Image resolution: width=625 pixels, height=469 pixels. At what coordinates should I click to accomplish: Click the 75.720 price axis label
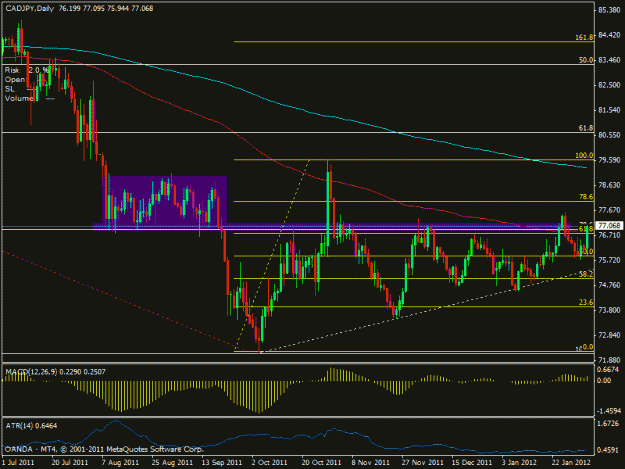pos(609,260)
